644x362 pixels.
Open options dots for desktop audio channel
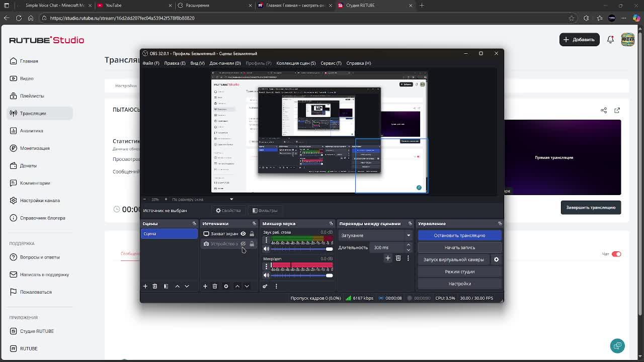click(266, 240)
